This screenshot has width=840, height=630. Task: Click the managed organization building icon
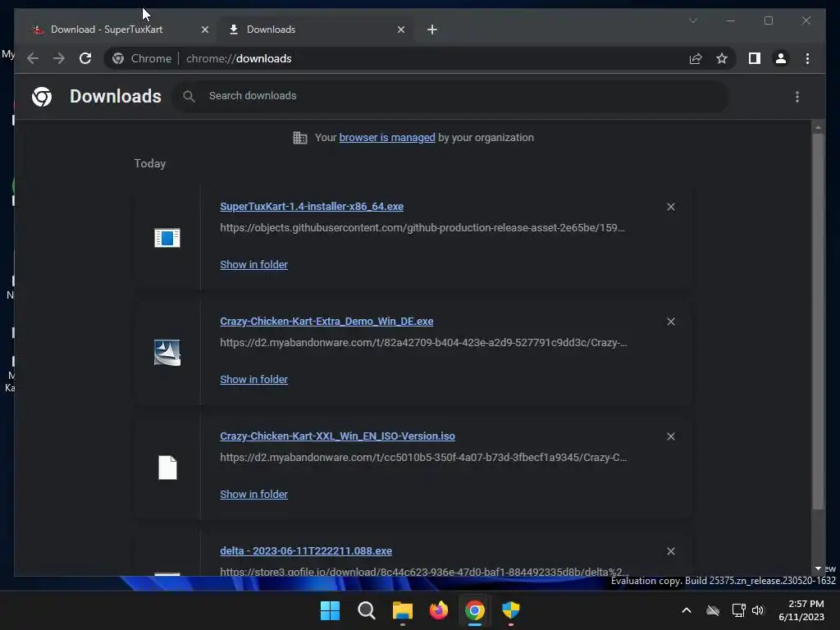(300, 138)
